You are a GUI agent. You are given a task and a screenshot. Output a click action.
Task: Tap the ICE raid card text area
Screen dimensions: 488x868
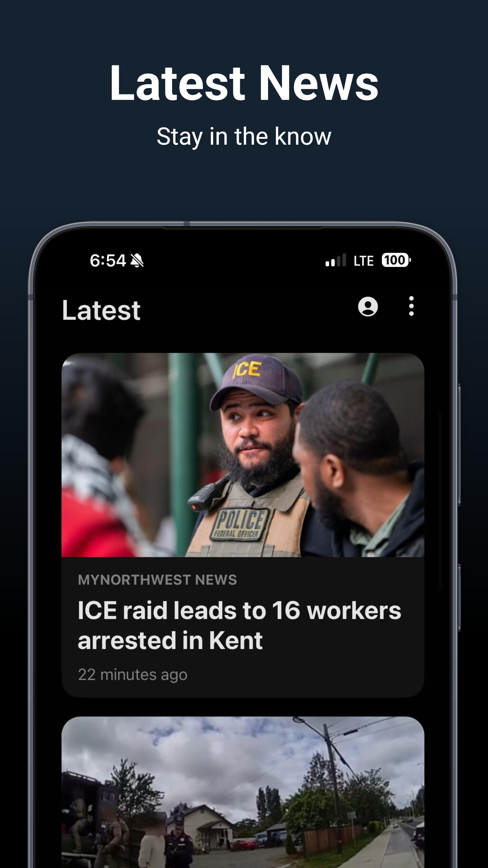tap(243, 627)
